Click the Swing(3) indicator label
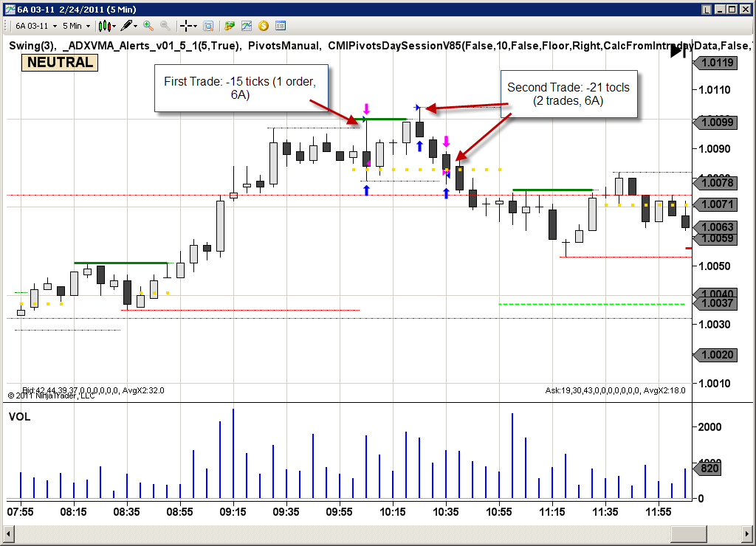 point(32,46)
